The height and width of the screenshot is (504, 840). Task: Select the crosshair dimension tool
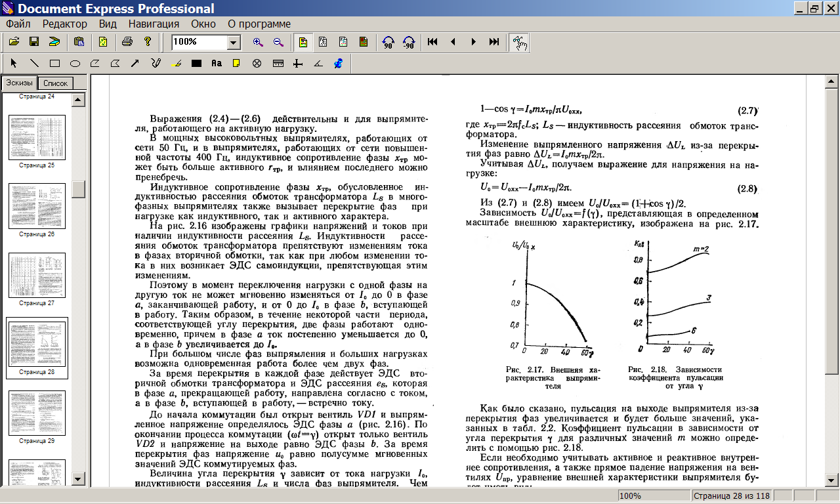pyautogui.click(x=298, y=64)
